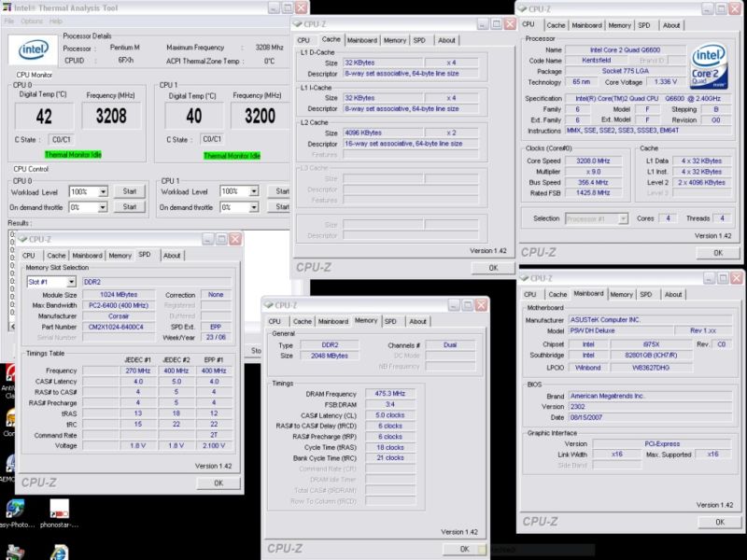This screenshot has width=747, height=560.
Task: Click OK in the CPU-Z Mainboard window
Action: click(x=720, y=523)
